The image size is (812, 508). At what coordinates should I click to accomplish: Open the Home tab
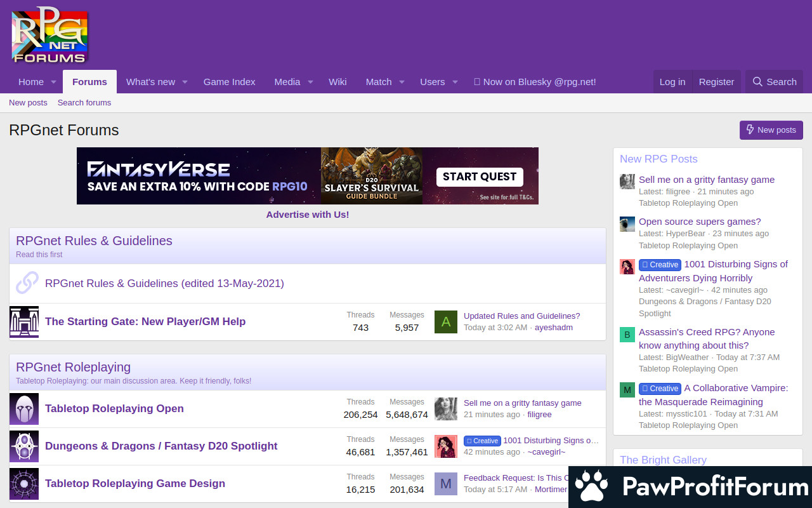31,82
